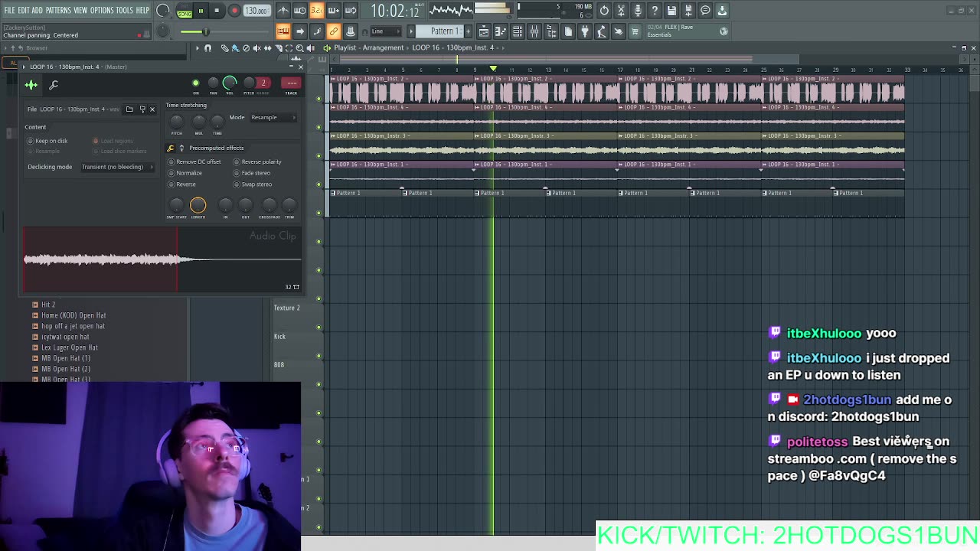This screenshot has height=551, width=980.
Task: Click the render export download icon
Action: pyautogui.click(x=722, y=11)
